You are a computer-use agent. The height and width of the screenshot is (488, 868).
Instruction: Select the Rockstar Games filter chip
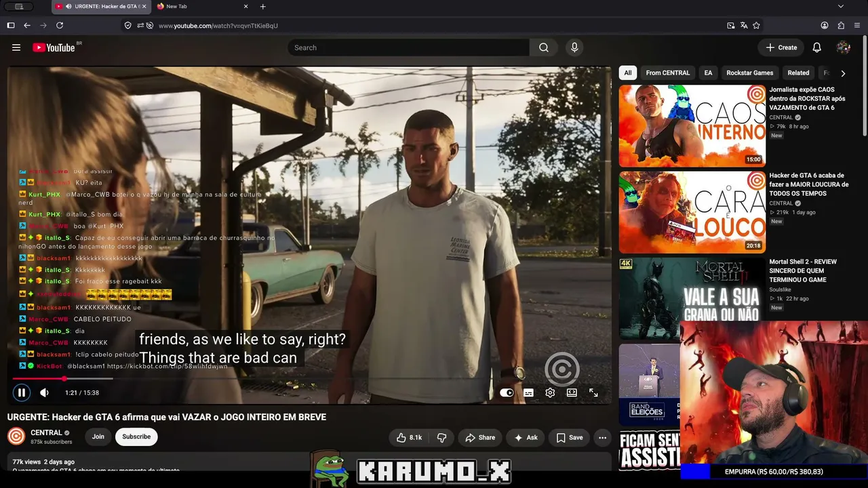[750, 73]
